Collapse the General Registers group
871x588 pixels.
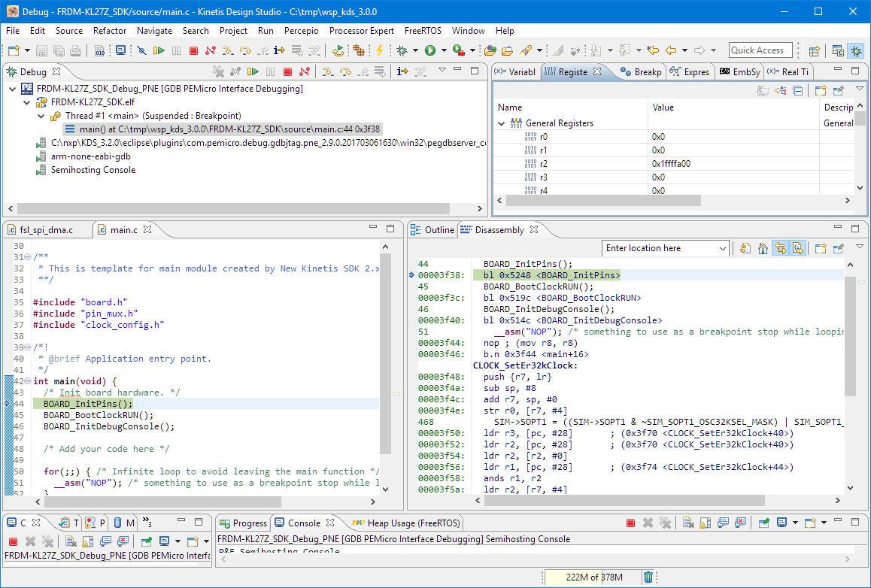pyautogui.click(x=502, y=123)
